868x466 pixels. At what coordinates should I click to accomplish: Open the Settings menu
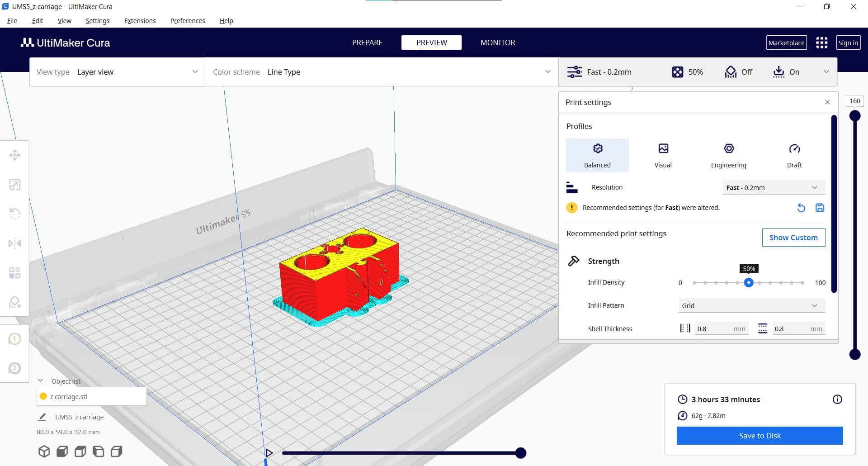(98, 21)
